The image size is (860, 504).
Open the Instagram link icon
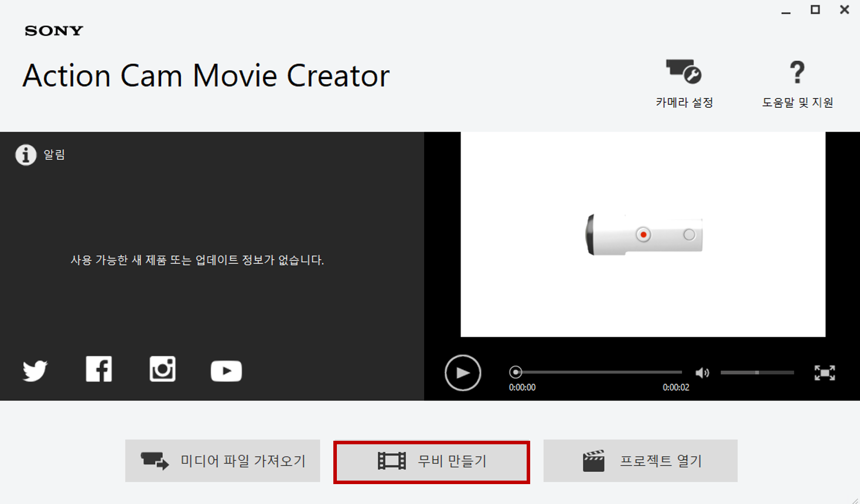coord(162,369)
